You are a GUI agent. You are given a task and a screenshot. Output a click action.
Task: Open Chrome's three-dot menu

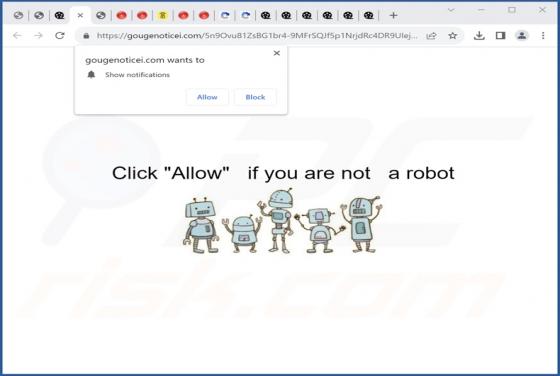pos(543,35)
